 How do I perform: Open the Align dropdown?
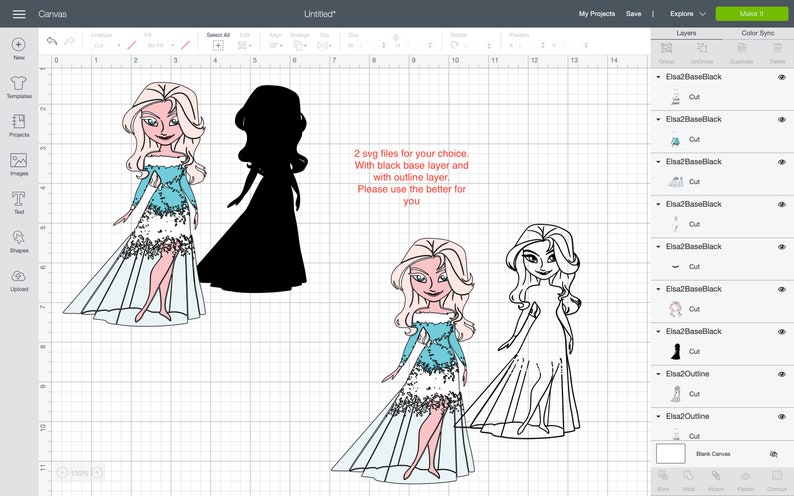pos(276,46)
